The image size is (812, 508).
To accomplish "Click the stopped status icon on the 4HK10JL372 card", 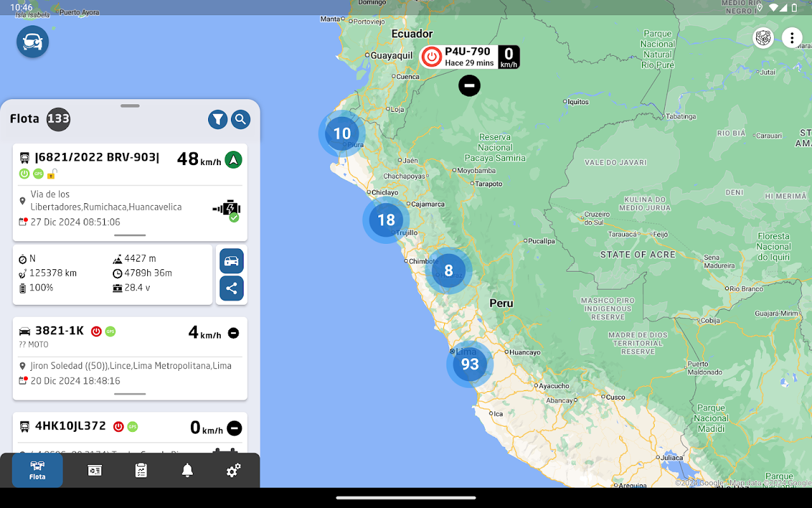I will click(x=234, y=428).
